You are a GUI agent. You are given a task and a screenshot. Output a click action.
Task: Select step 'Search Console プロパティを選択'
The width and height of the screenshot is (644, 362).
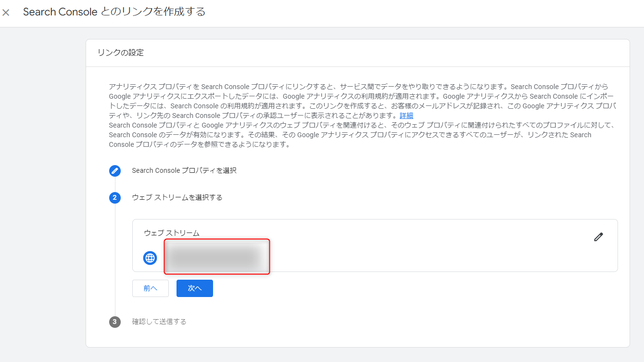[184, 170]
